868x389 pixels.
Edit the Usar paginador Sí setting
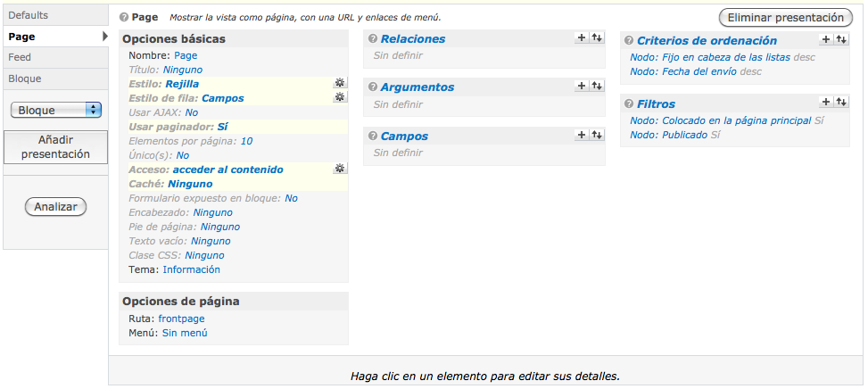[222, 127]
